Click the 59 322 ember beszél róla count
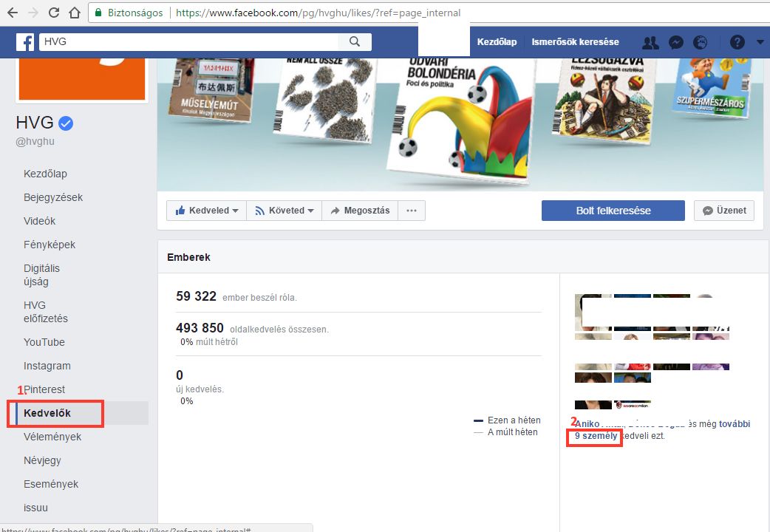 click(x=236, y=296)
